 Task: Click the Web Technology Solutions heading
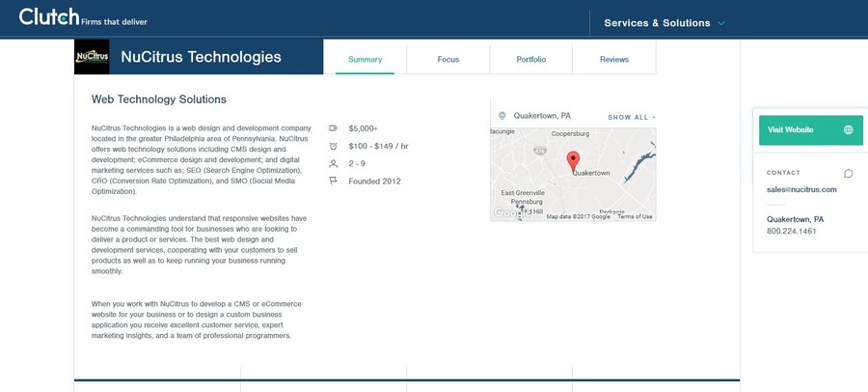click(159, 99)
